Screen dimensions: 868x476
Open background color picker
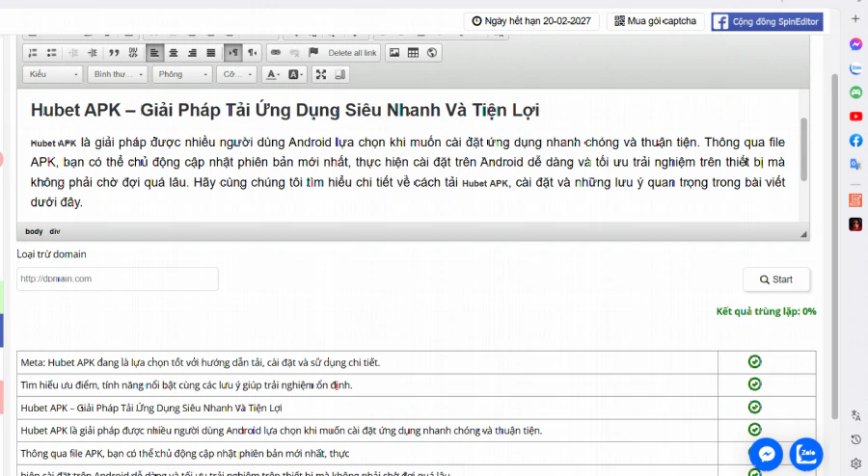[294, 74]
